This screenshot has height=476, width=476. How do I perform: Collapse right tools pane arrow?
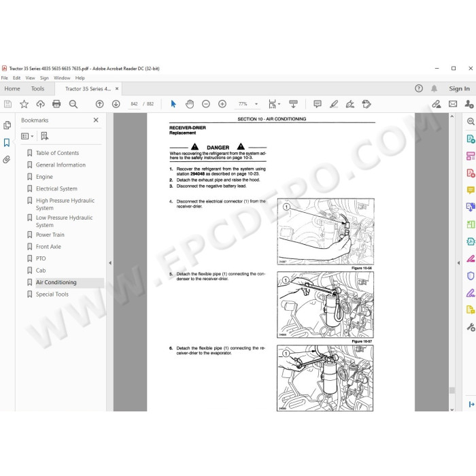coord(458,263)
